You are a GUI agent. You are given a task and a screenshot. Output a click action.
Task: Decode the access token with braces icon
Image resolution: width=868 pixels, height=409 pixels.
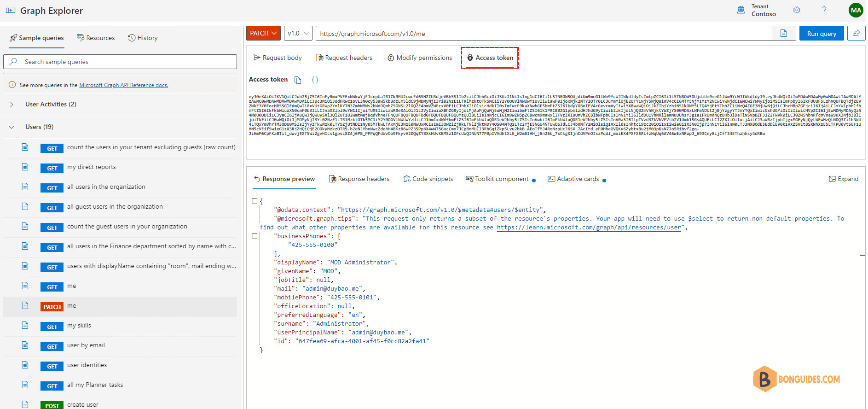pyautogui.click(x=315, y=80)
